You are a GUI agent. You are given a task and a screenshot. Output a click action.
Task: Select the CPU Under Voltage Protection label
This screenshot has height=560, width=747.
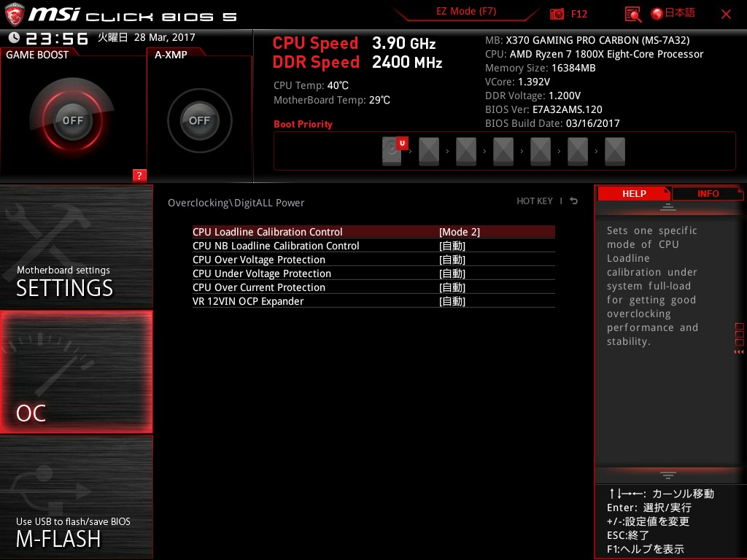(262, 273)
